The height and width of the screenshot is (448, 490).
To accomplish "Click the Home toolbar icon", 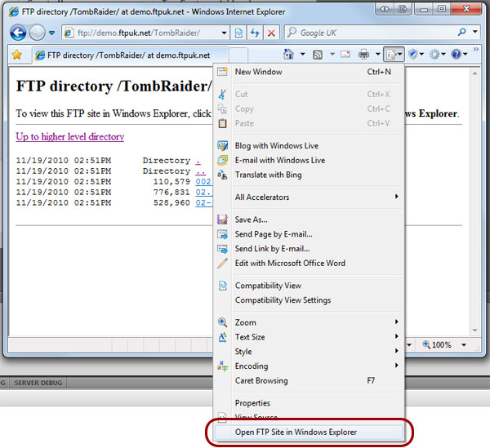I will point(288,55).
